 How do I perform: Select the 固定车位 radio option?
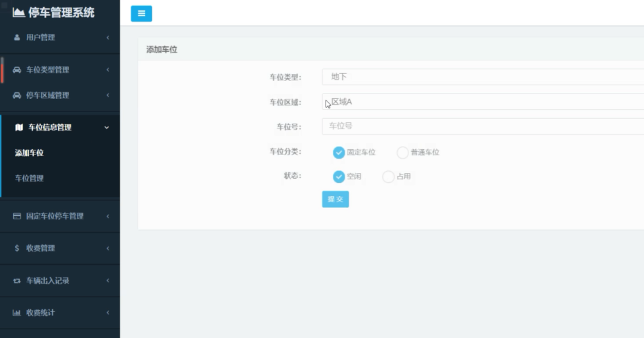click(339, 153)
